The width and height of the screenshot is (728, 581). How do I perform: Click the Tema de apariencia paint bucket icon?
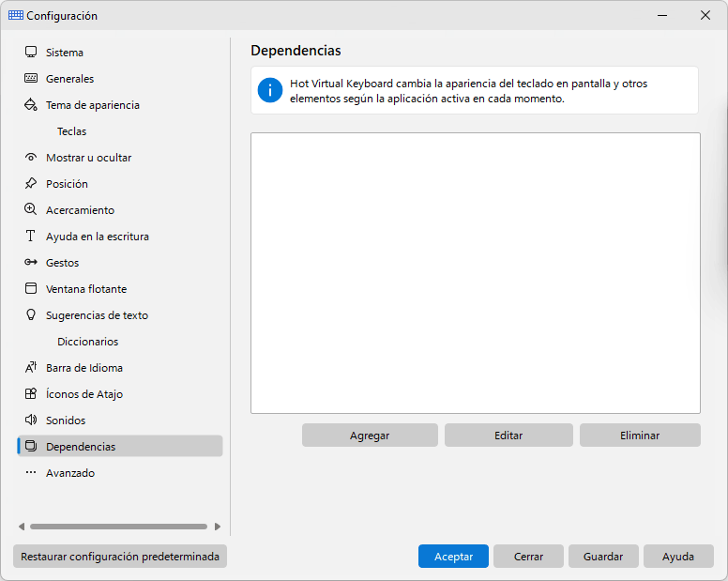coord(31,104)
